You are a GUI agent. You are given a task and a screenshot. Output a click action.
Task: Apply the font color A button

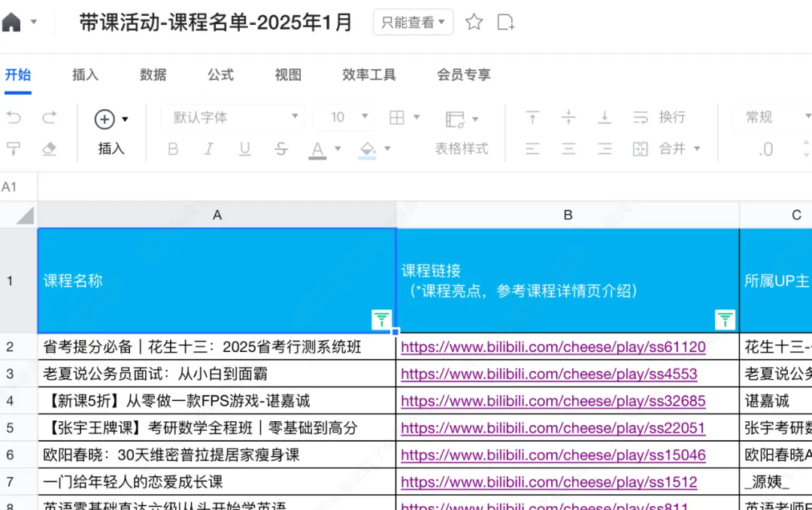click(x=317, y=150)
